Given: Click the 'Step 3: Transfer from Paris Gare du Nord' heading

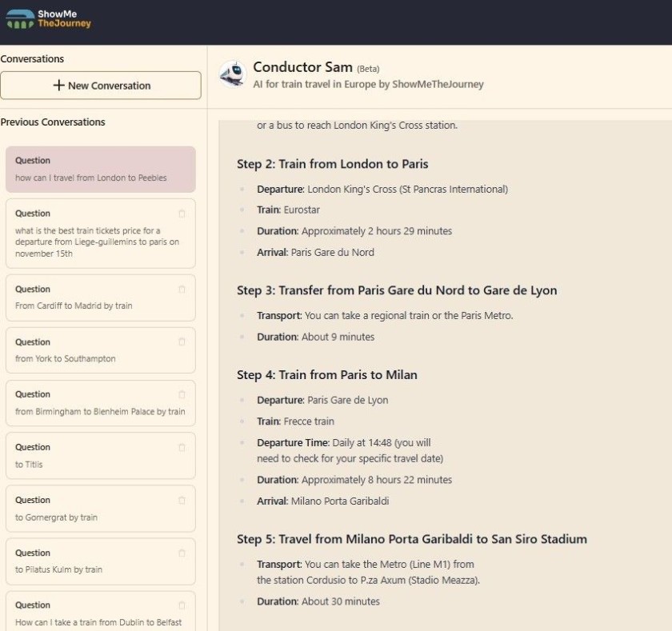Looking at the screenshot, I should (x=397, y=290).
